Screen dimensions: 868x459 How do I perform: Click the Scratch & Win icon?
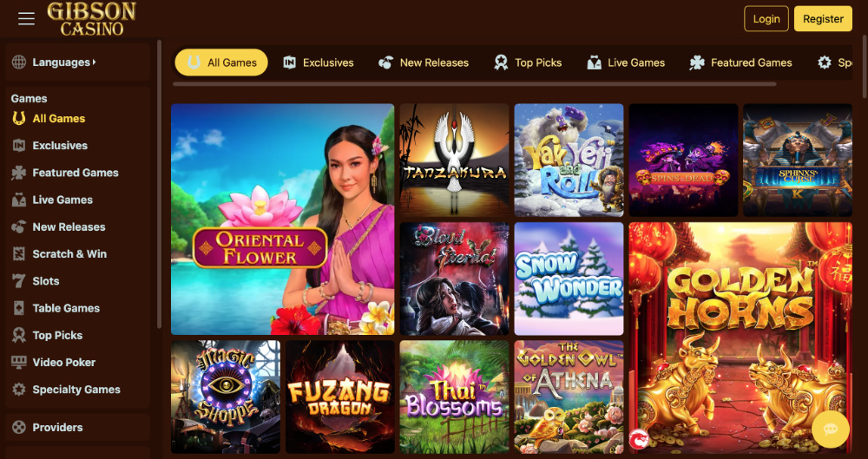pyautogui.click(x=19, y=253)
